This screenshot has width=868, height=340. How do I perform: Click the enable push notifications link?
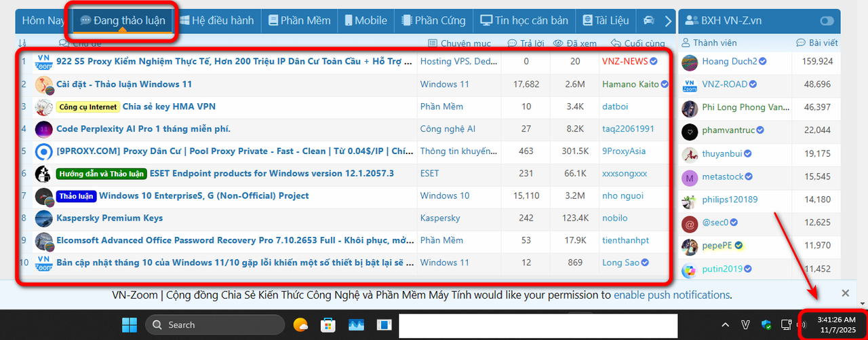click(x=671, y=295)
